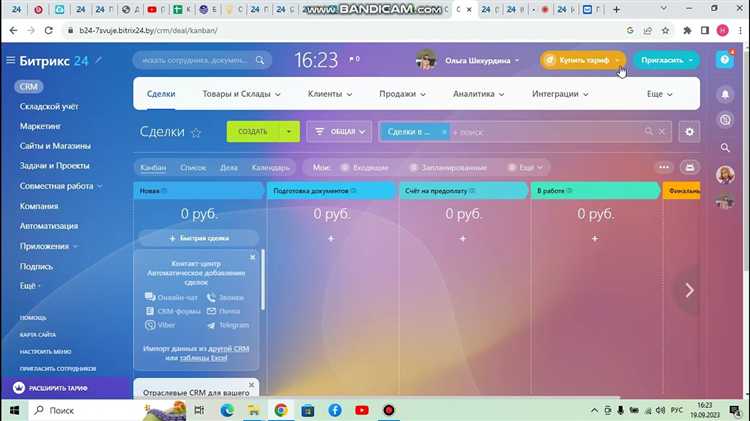Viewport: 750px width, 421px height.
Task: Click the search magnifier in employee search field
Action: [x=260, y=60]
